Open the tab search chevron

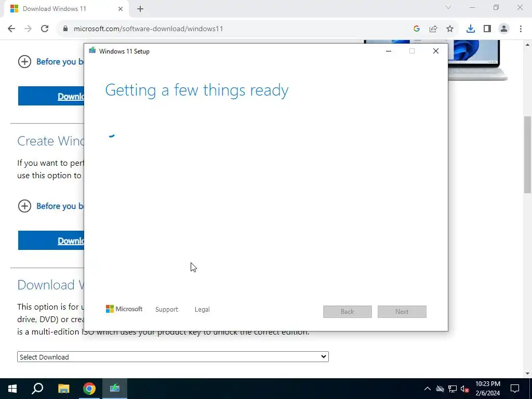coord(448,7)
